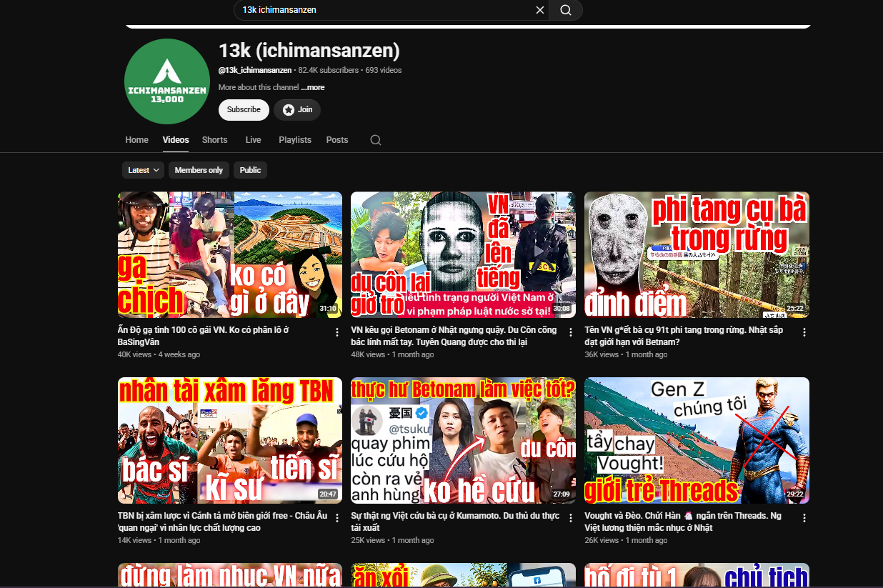The height and width of the screenshot is (588, 883).
Task: Click 14K views • 1 month ago text
Action: tap(159, 540)
